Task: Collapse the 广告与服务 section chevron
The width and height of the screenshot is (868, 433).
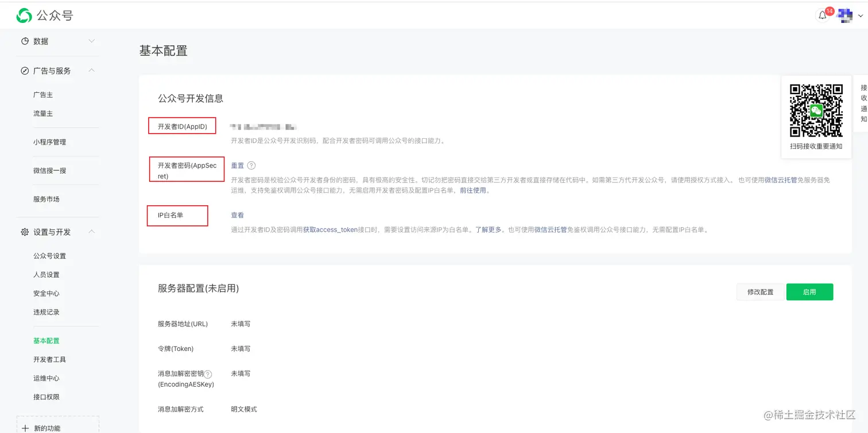Action: (x=91, y=71)
